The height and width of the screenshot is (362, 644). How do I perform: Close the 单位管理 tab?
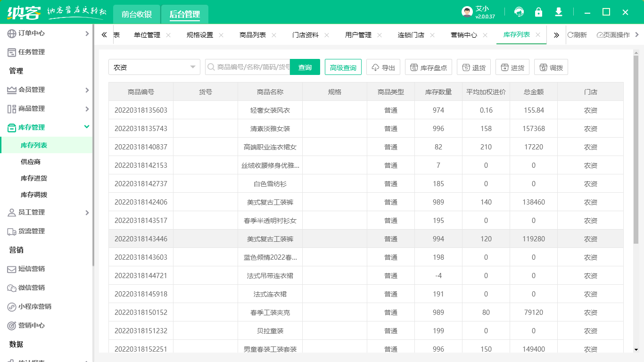pyautogui.click(x=168, y=35)
